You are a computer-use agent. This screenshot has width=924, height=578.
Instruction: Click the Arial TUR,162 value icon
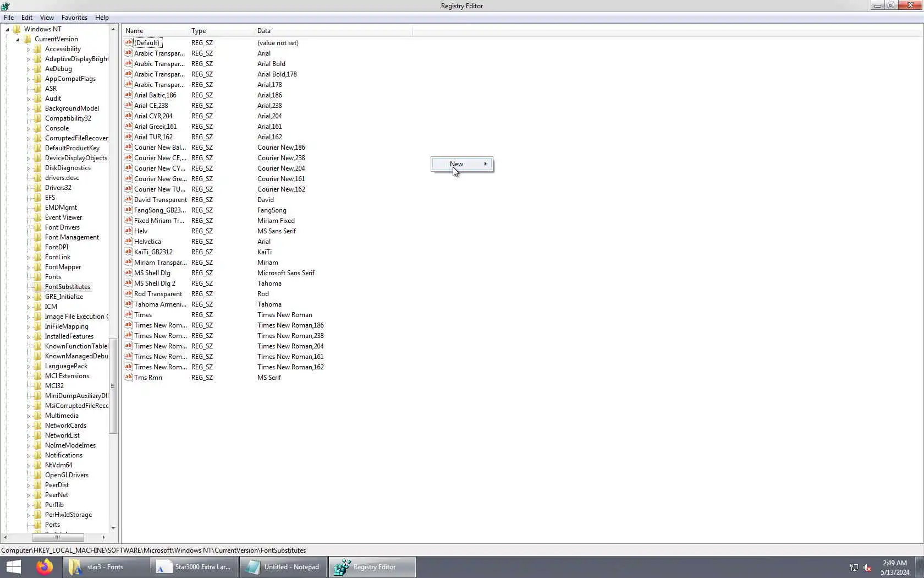coord(128,137)
